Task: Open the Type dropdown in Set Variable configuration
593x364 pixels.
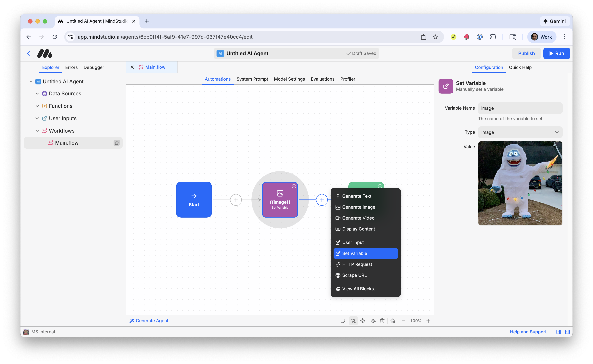Action: point(520,132)
